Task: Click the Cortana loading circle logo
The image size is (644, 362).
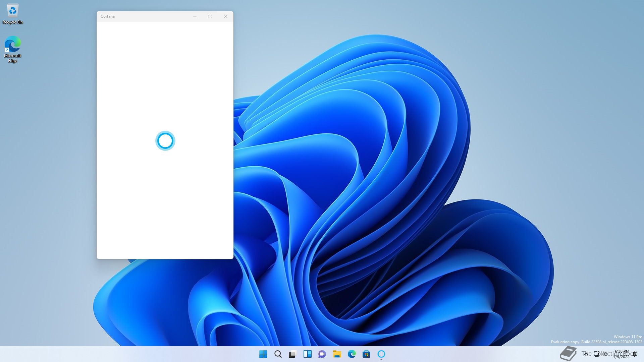Action: pyautogui.click(x=165, y=141)
